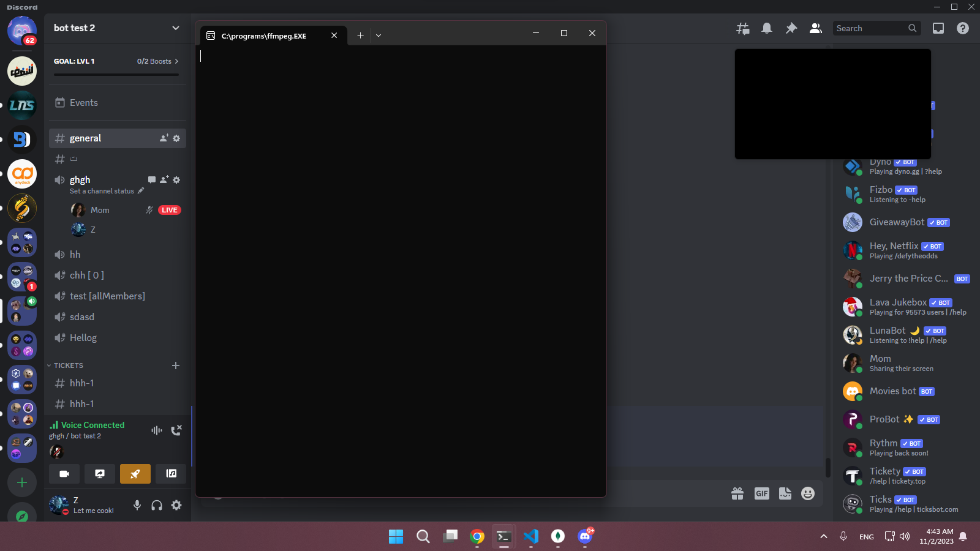Open chat for ghgh voice channel
980x551 pixels.
click(152, 180)
